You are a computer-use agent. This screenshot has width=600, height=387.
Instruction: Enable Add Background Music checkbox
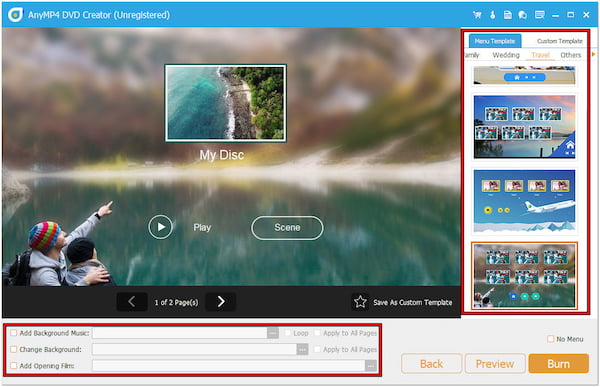(14, 333)
